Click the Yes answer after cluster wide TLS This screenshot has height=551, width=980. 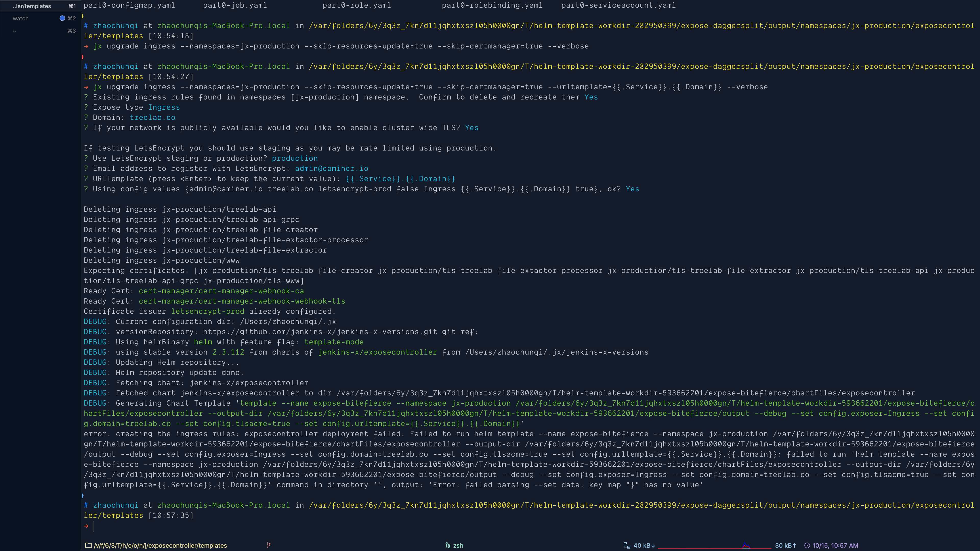[x=471, y=128]
